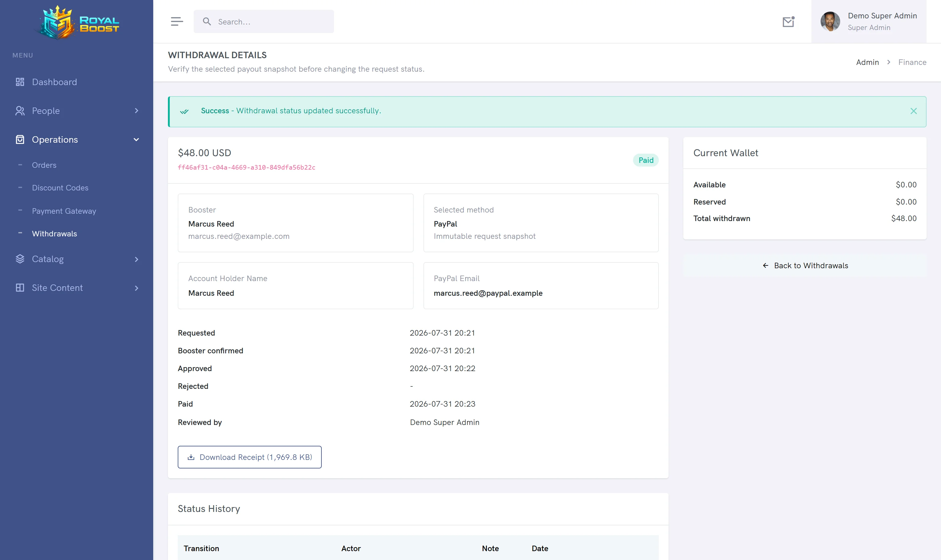Click the search magnifier icon
Image resolution: width=941 pixels, height=560 pixels.
tap(207, 21)
